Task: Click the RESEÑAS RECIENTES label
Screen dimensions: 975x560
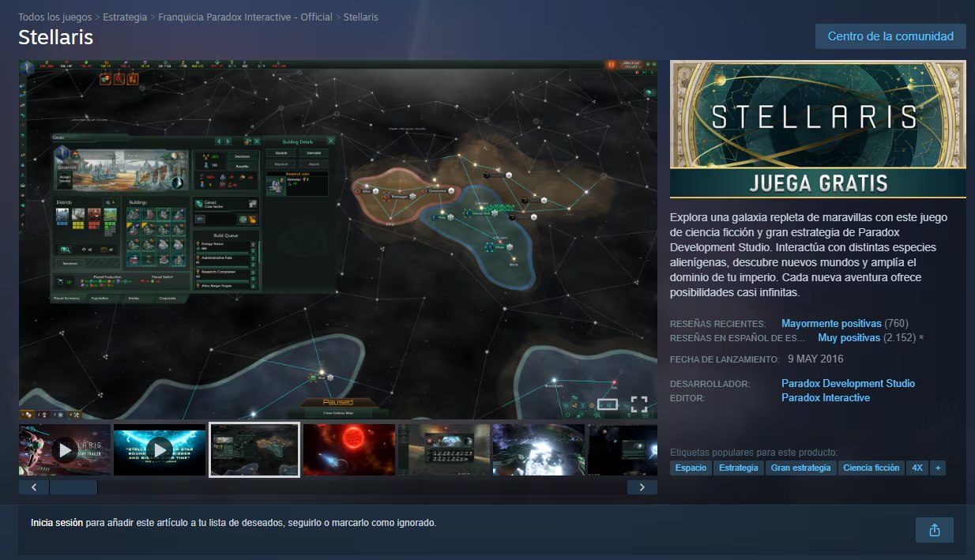Action: (718, 325)
